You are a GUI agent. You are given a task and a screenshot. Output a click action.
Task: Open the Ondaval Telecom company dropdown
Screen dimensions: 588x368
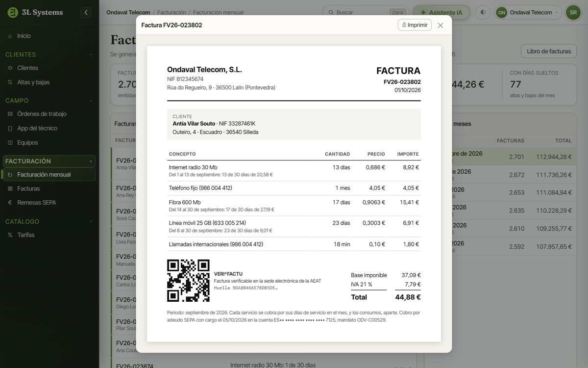(528, 12)
